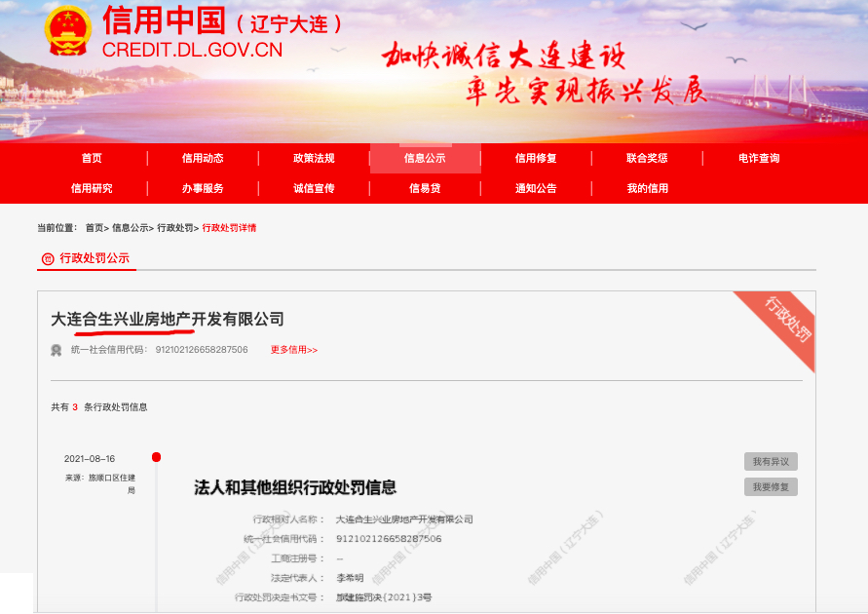
Task: Open 信用研究 navigation item
Action: (92, 188)
